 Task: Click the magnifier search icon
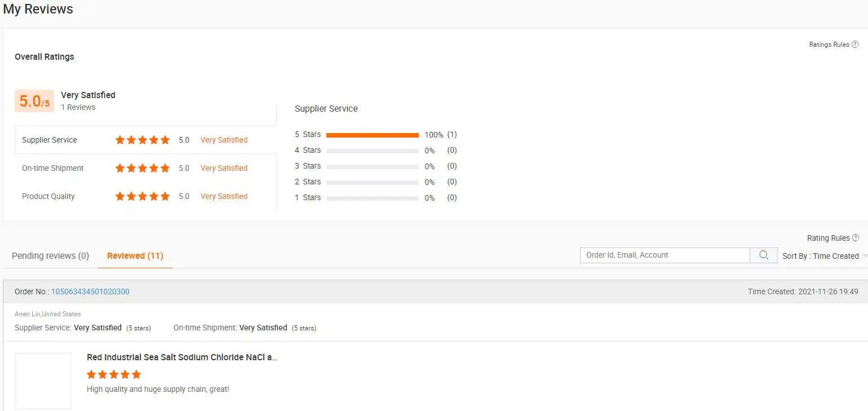point(764,255)
